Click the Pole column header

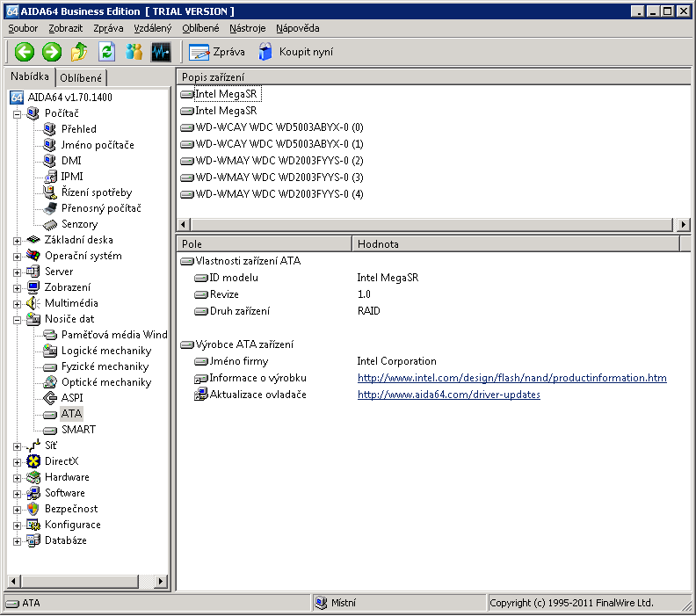coord(265,244)
